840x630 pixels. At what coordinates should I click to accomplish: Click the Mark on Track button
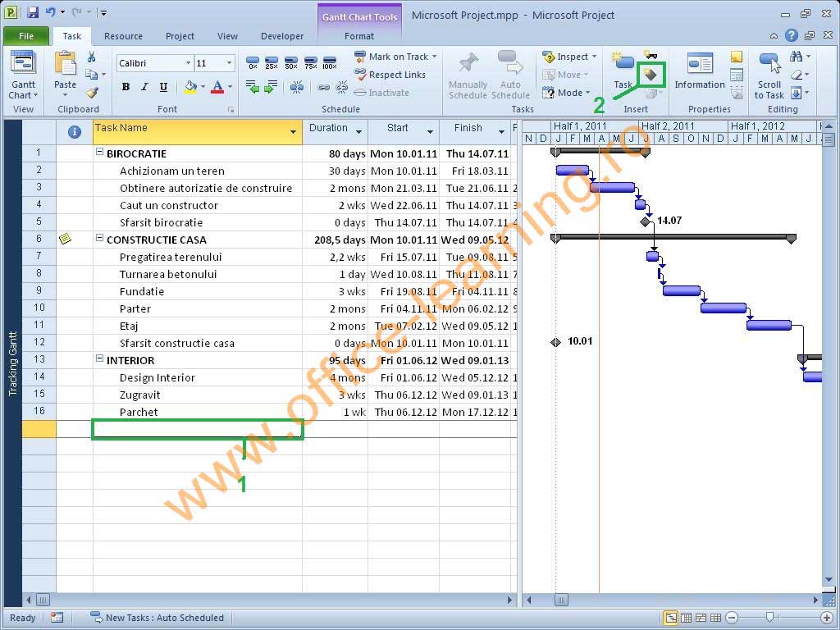pyautogui.click(x=391, y=57)
